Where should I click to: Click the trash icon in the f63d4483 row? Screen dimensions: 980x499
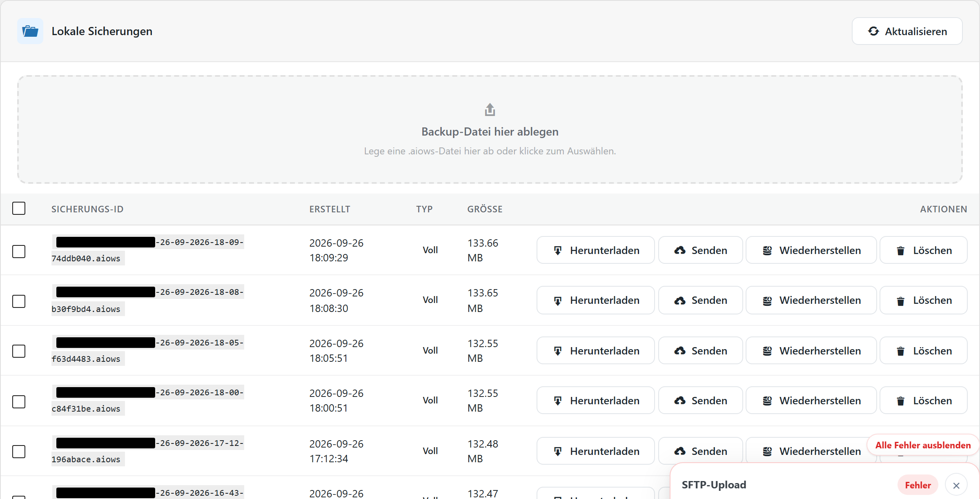point(900,351)
